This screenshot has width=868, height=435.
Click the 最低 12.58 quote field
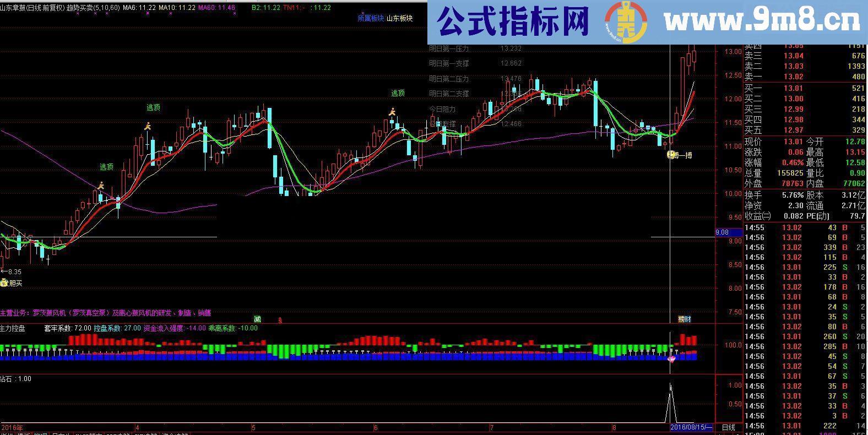click(836, 163)
